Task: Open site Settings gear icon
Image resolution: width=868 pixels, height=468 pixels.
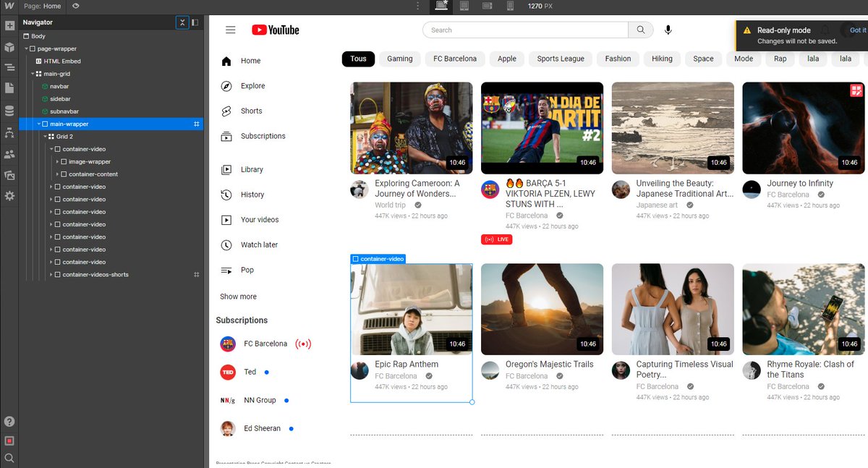Action: [9, 196]
